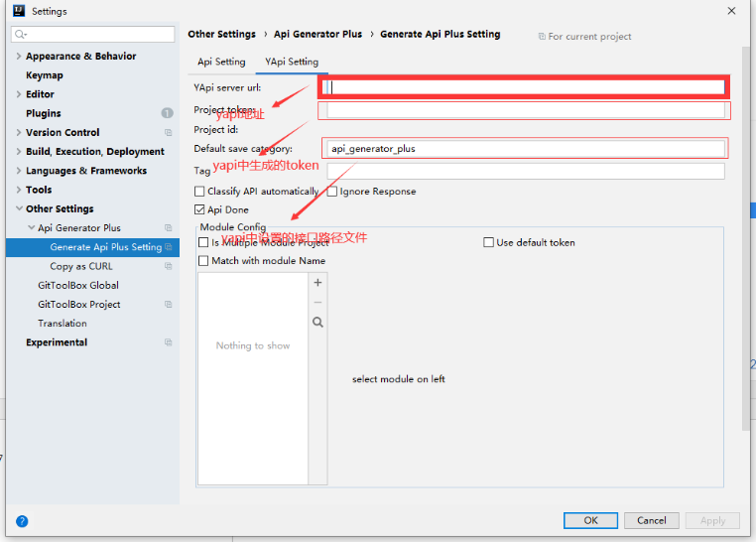
Task: Click project-level icon beside Experimental
Action: 169,342
